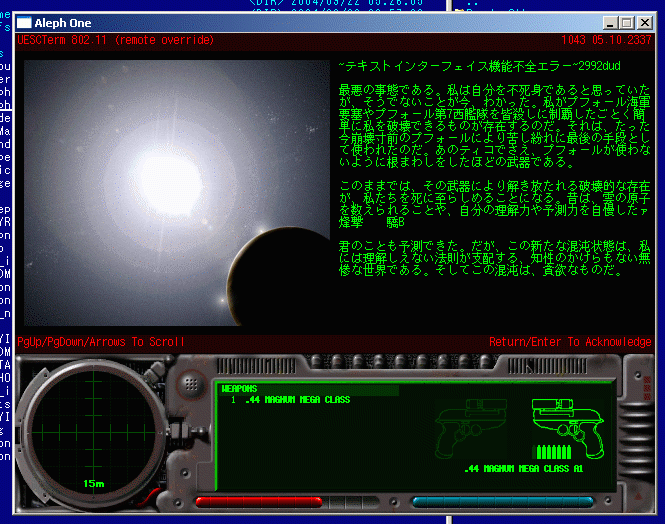Viewport: 665px width, 524px height.
Task: Click the WEAPONS inventory header
Action: 240,389
